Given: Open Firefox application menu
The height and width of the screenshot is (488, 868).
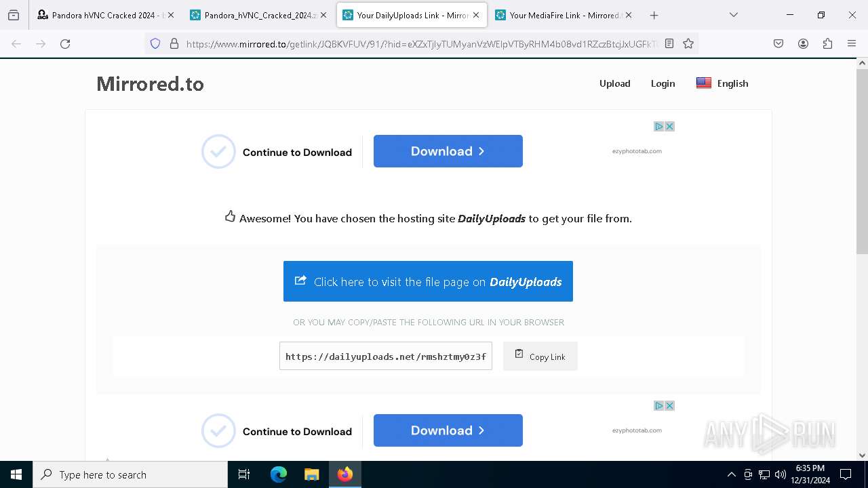Looking at the screenshot, I should pyautogui.click(x=852, y=43).
